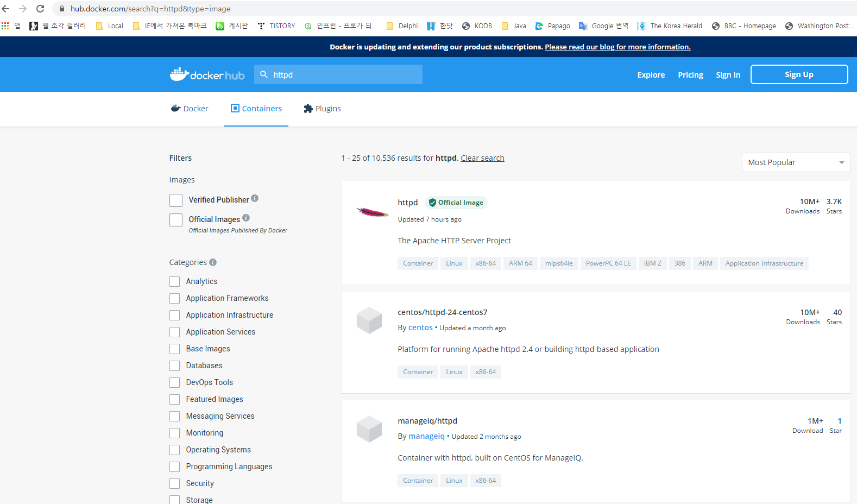Image resolution: width=857 pixels, height=504 pixels.
Task: Open the Local bookmarks folder
Action: click(109, 26)
